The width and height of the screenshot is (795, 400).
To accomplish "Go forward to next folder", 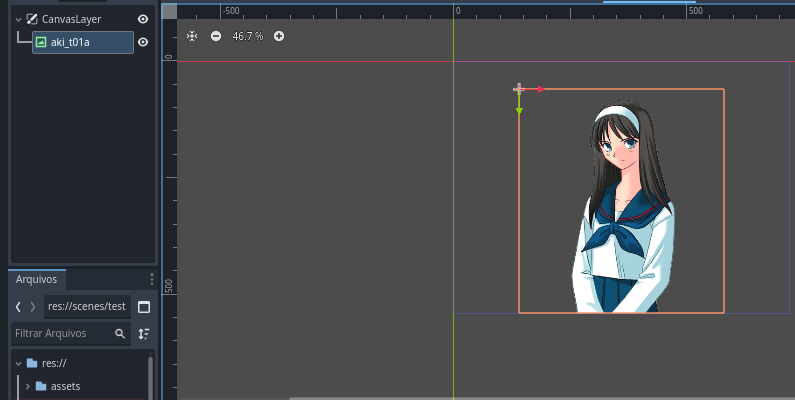I will click(33, 306).
